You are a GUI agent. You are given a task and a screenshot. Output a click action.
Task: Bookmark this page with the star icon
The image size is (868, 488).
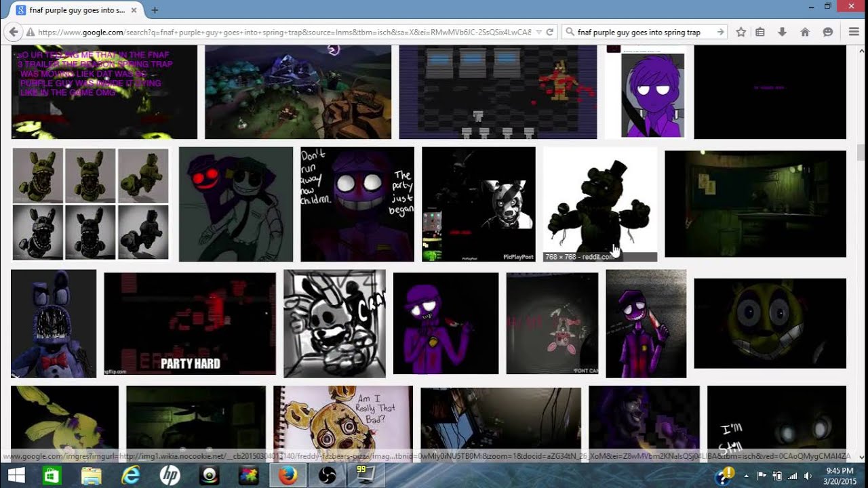click(x=741, y=32)
